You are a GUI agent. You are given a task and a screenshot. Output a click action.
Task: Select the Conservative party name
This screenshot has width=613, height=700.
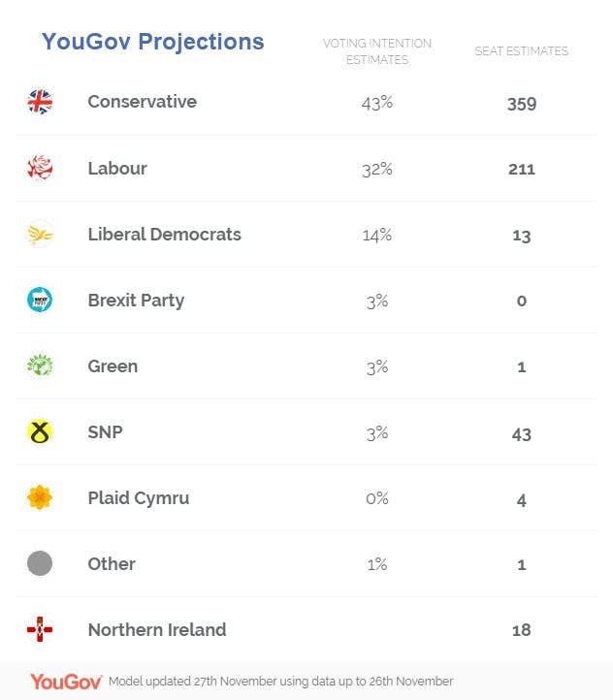(142, 102)
